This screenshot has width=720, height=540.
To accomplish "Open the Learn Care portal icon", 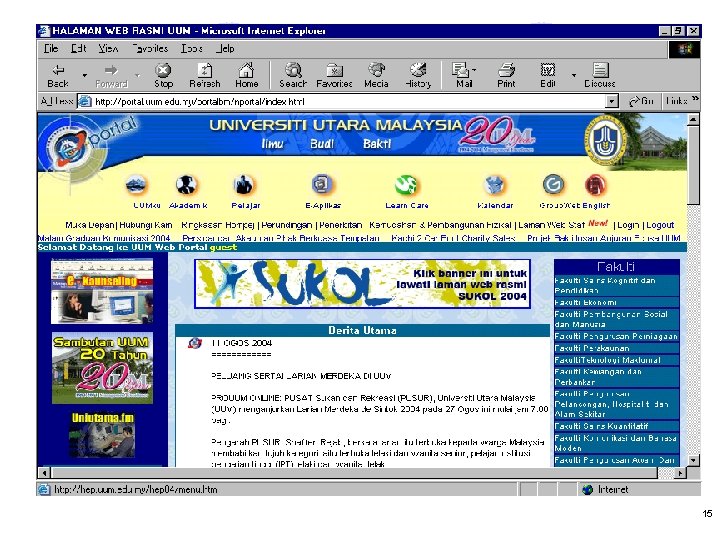I will click(x=406, y=185).
